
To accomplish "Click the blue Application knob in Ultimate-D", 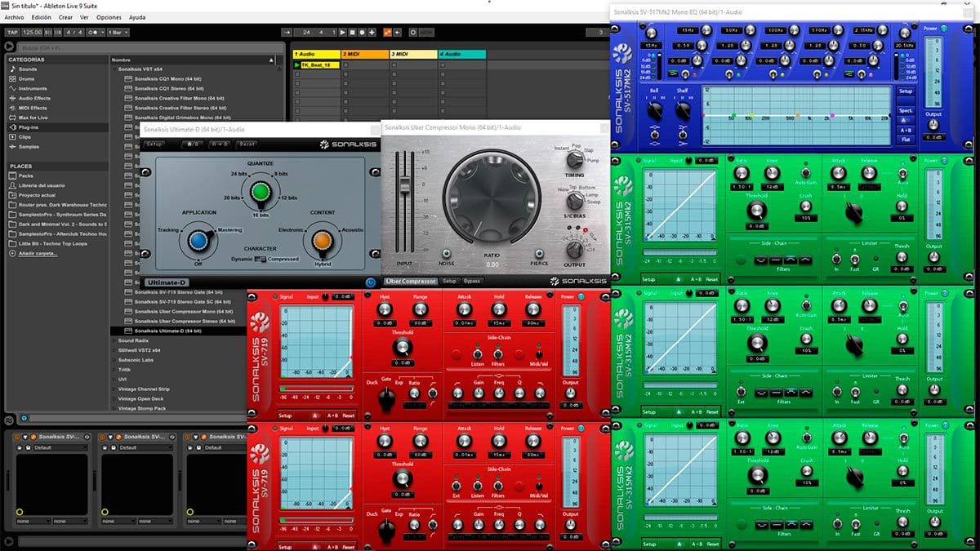I will (x=197, y=240).
